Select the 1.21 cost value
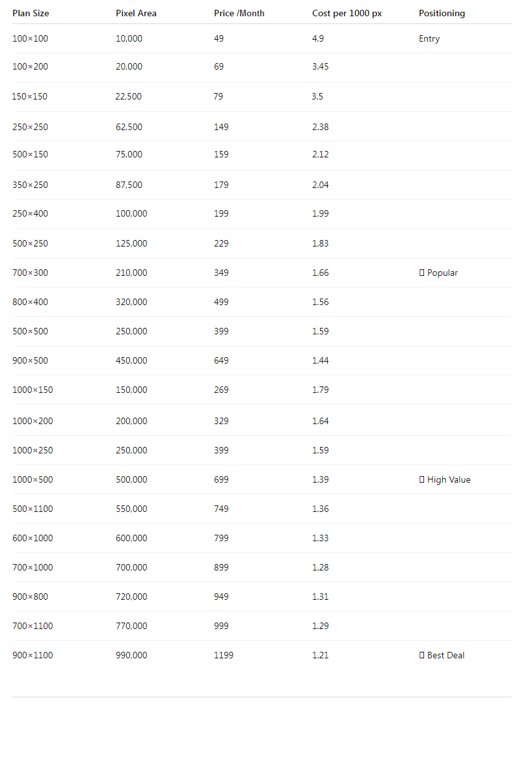Viewport: 532px width, 765px height. pos(320,656)
